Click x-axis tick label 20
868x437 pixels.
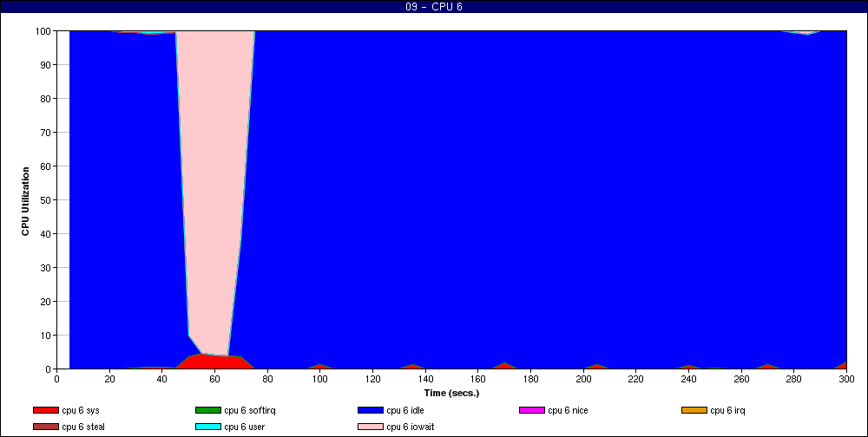(109, 379)
